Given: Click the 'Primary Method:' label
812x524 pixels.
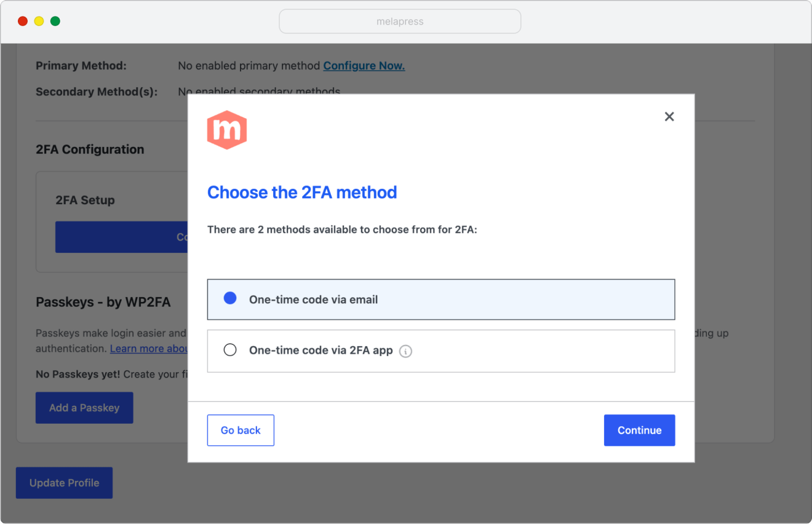Looking at the screenshot, I should tap(81, 66).
